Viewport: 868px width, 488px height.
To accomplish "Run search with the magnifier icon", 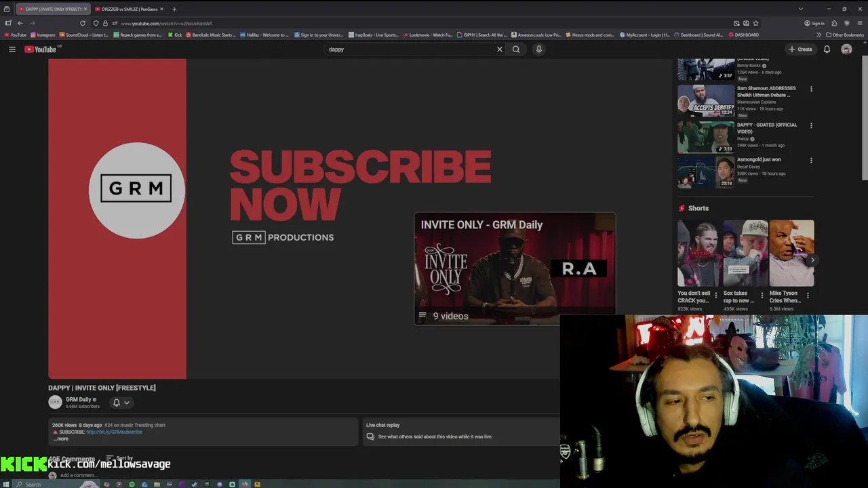I will [x=516, y=49].
